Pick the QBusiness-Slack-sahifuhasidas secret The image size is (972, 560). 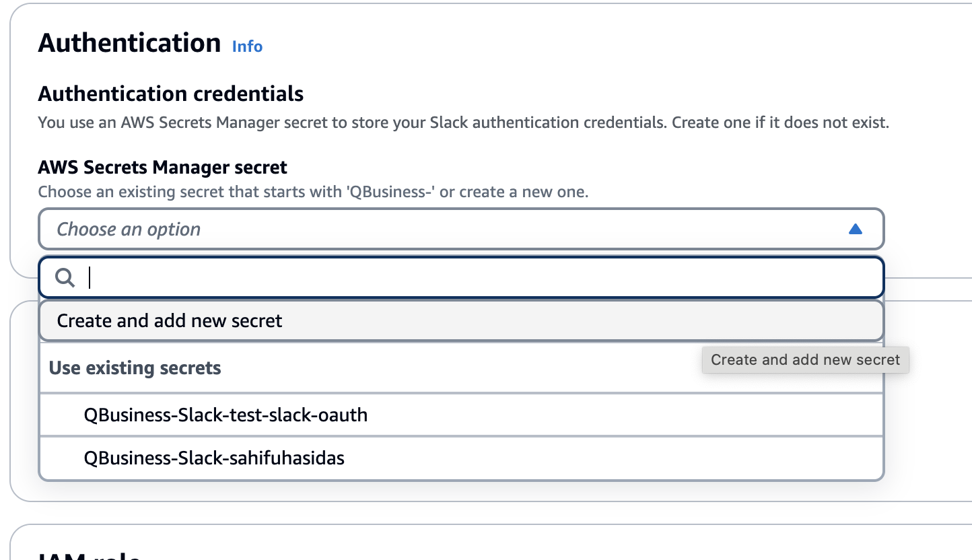pyautogui.click(x=214, y=458)
